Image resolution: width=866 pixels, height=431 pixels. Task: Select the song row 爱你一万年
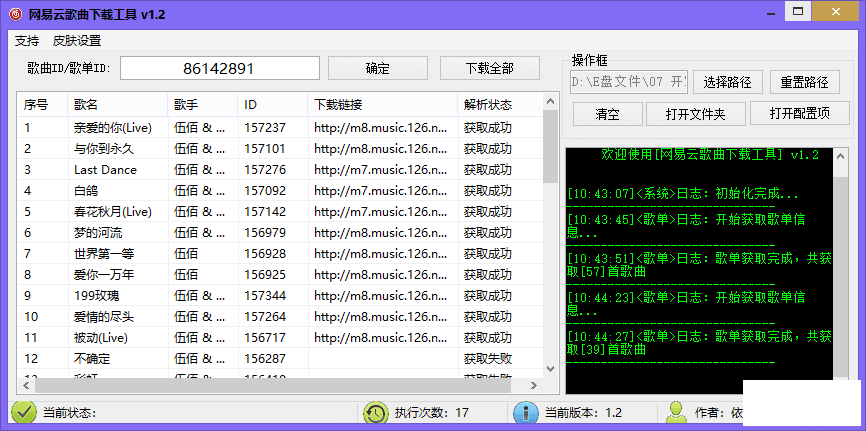[x=280, y=275]
